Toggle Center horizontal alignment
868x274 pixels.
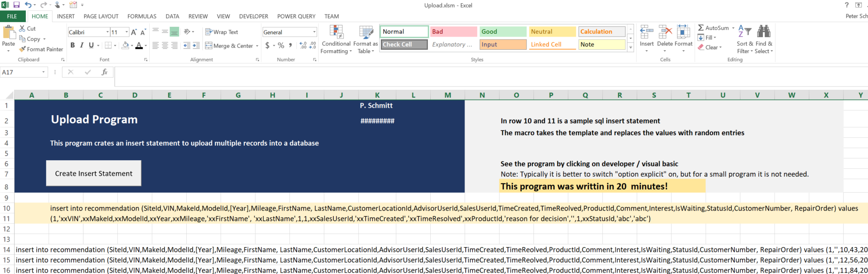click(x=165, y=46)
